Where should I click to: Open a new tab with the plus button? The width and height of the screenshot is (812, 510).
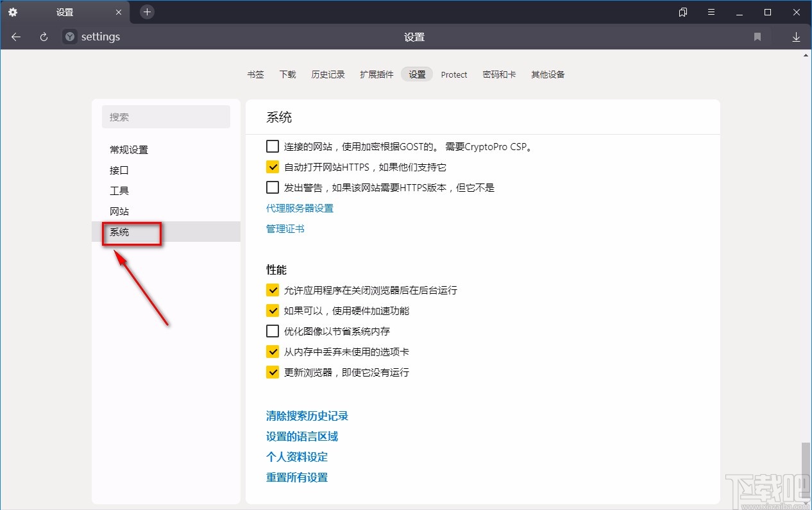click(147, 12)
